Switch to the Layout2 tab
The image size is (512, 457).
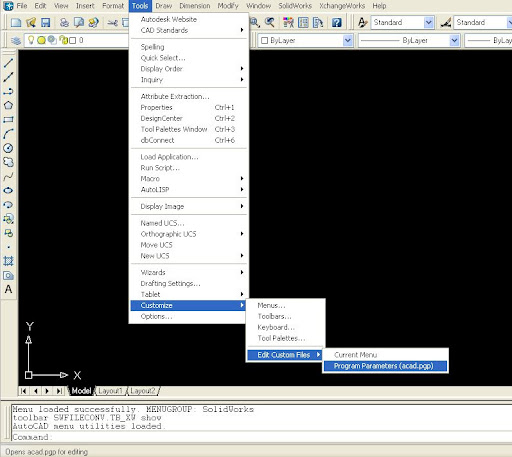click(x=143, y=391)
